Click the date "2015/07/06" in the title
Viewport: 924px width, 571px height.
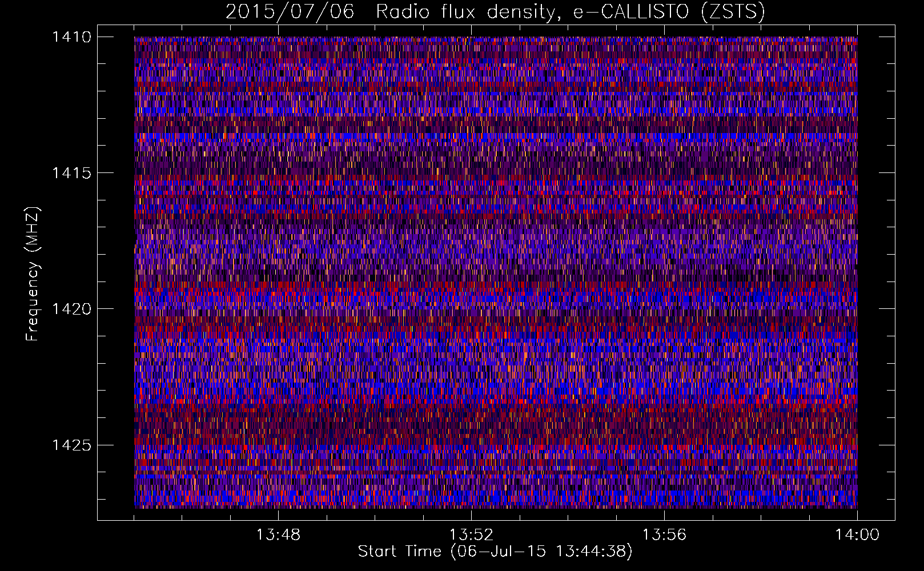point(290,12)
